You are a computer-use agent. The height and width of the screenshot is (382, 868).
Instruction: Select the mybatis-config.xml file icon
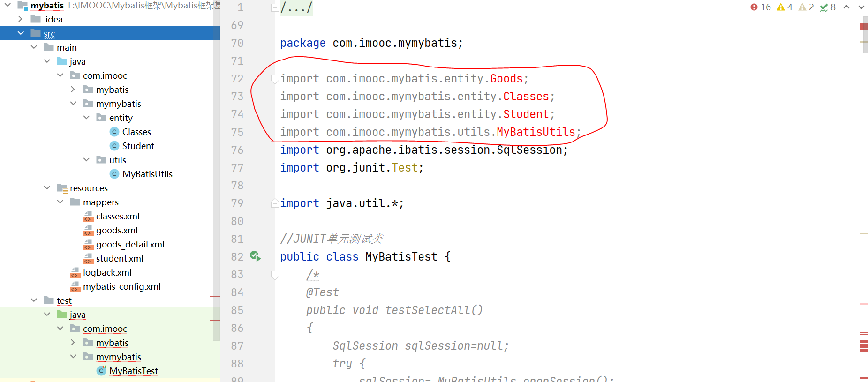click(75, 287)
